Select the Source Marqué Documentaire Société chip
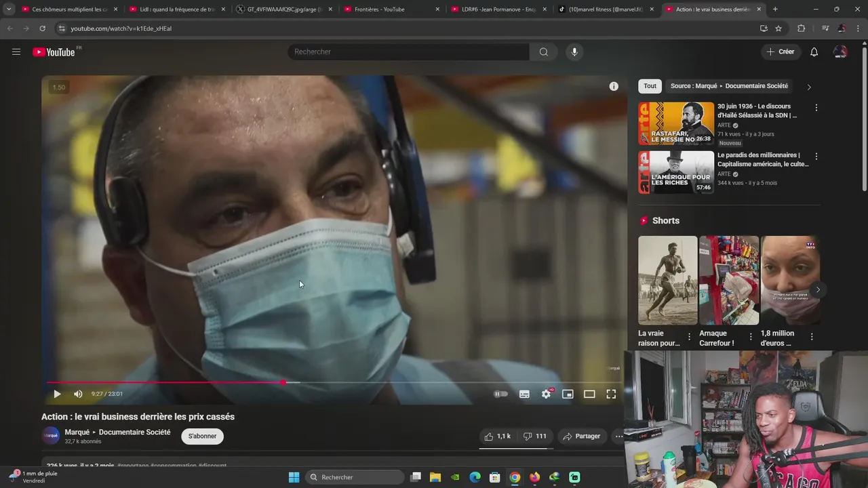 729,86
